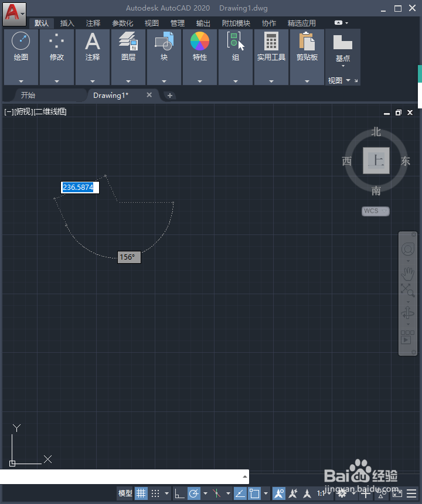The height and width of the screenshot is (504, 422).
Task: Click the clean screen icon in status bar
Action: pyautogui.click(x=397, y=493)
